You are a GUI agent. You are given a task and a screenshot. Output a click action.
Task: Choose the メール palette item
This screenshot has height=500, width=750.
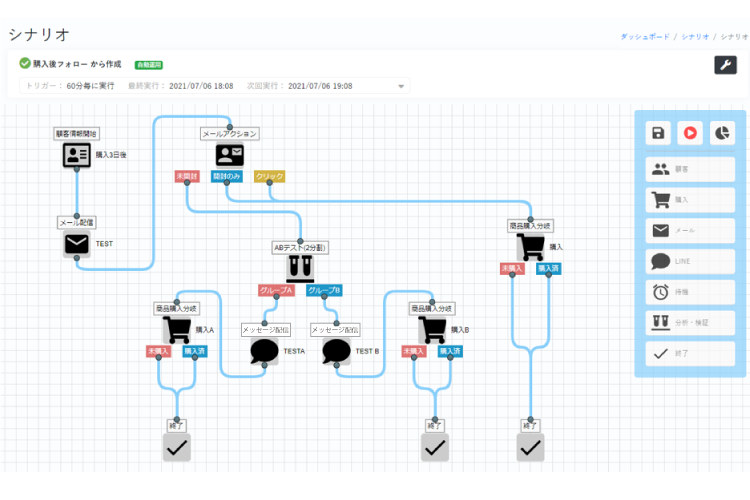point(690,231)
